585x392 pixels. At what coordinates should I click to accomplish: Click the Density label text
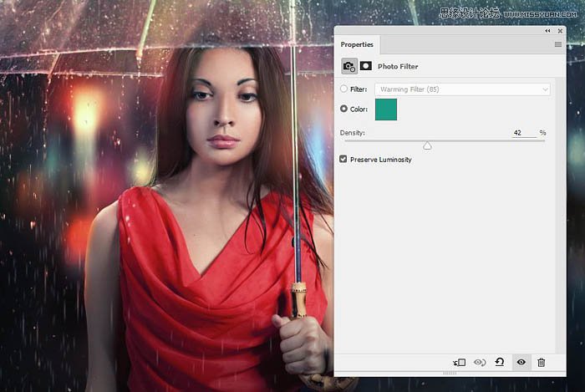(352, 133)
